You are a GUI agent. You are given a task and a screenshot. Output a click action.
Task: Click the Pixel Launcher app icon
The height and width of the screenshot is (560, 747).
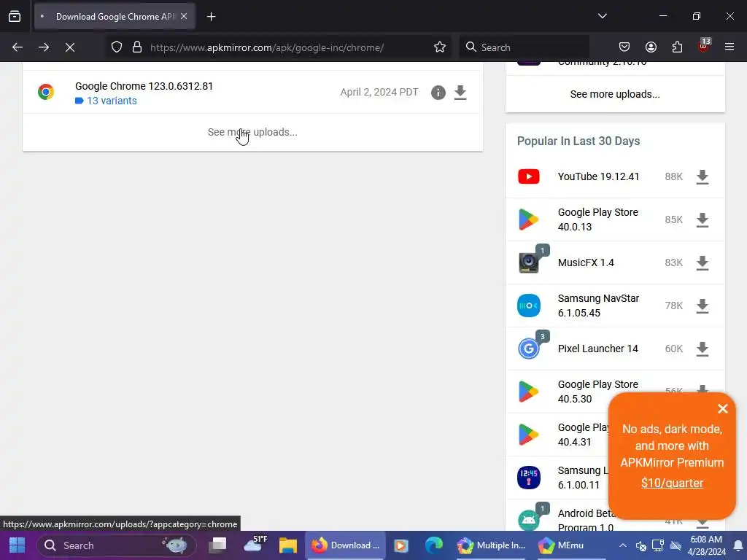point(529,349)
